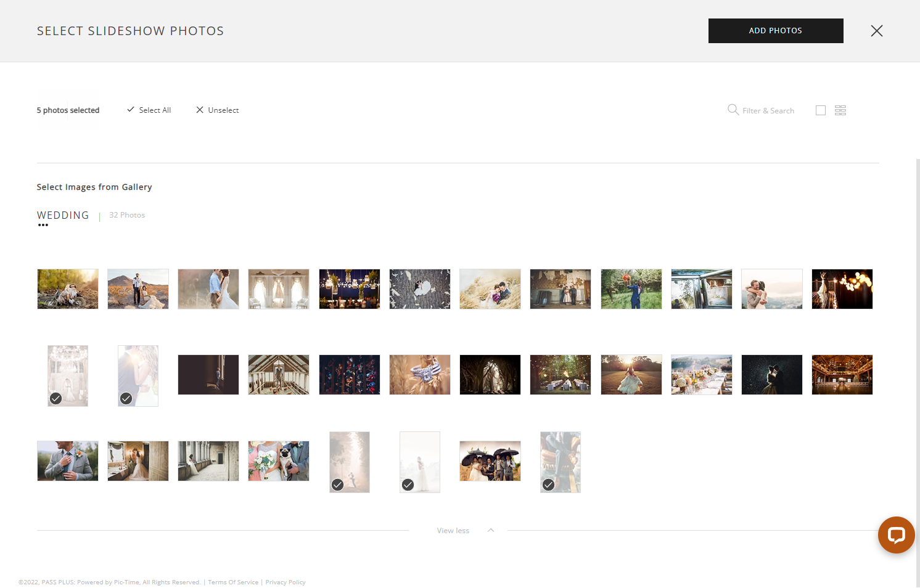This screenshot has width=920, height=588.
Task: Open the Filter & Search magnifier
Action: [x=733, y=110]
